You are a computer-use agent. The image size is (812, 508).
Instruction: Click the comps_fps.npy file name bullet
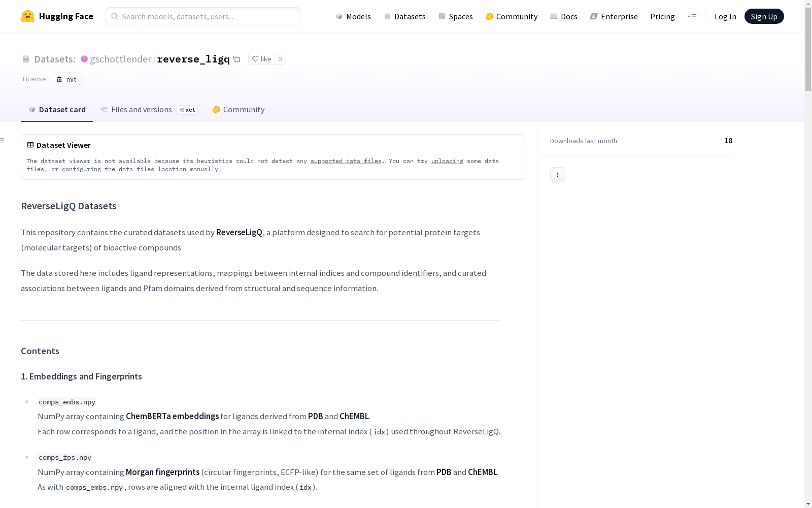(x=65, y=457)
